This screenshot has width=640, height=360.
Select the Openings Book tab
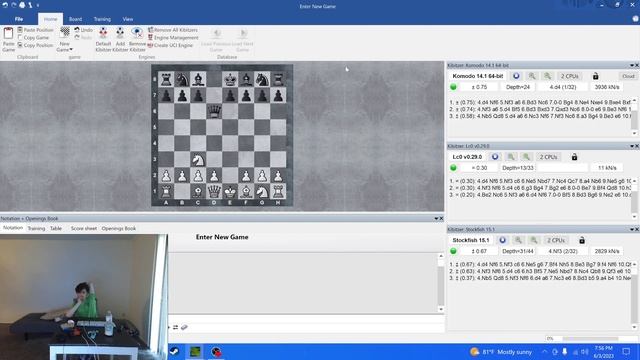coord(119,229)
